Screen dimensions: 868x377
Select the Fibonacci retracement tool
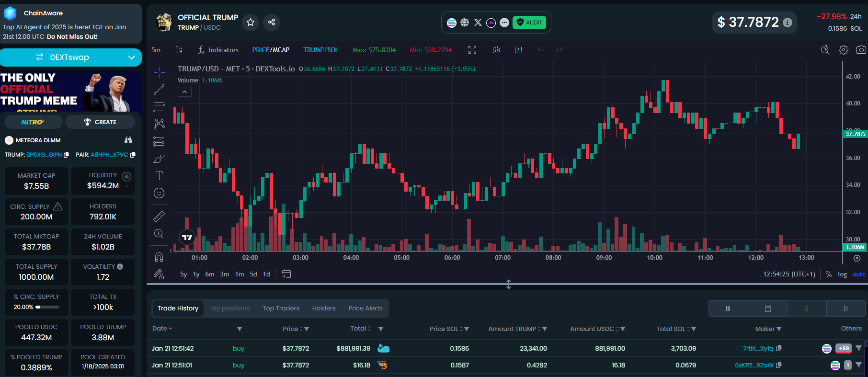pos(159,107)
